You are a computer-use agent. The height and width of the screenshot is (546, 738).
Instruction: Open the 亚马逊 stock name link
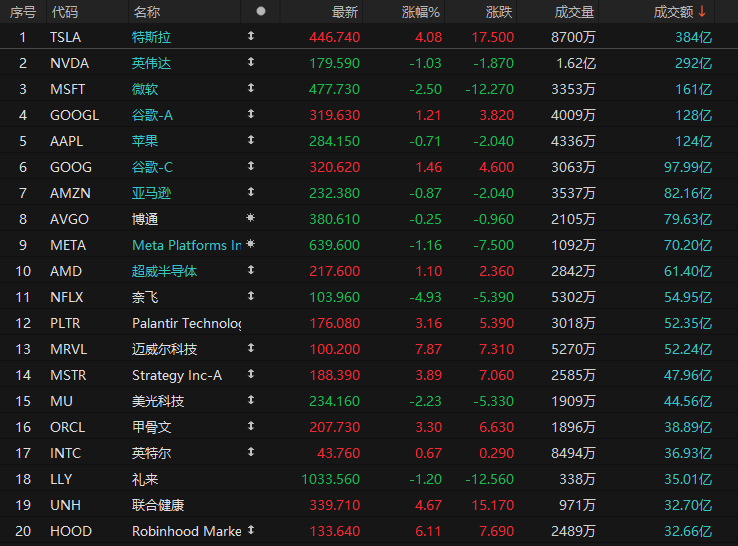pyautogui.click(x=151, y=193)
